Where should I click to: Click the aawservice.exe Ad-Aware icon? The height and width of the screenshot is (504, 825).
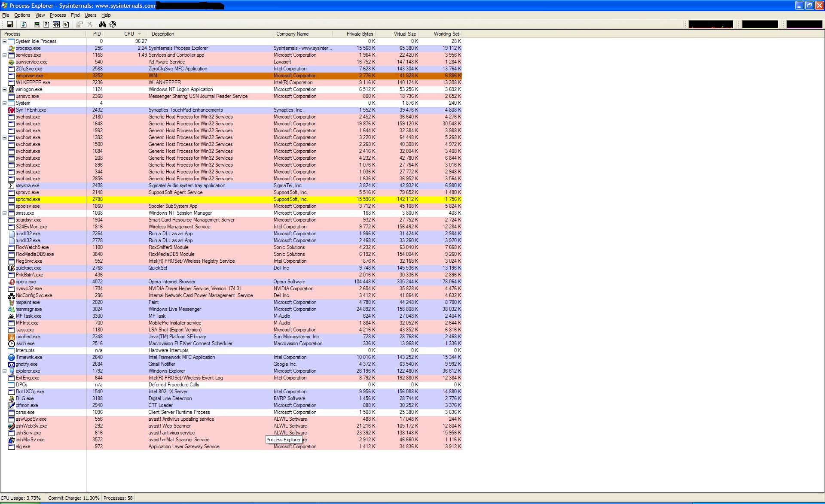(x=12, y=62)
